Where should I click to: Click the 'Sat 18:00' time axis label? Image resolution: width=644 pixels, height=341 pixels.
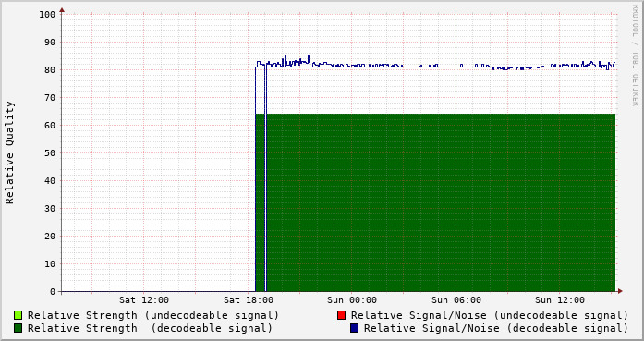point(248,300)
